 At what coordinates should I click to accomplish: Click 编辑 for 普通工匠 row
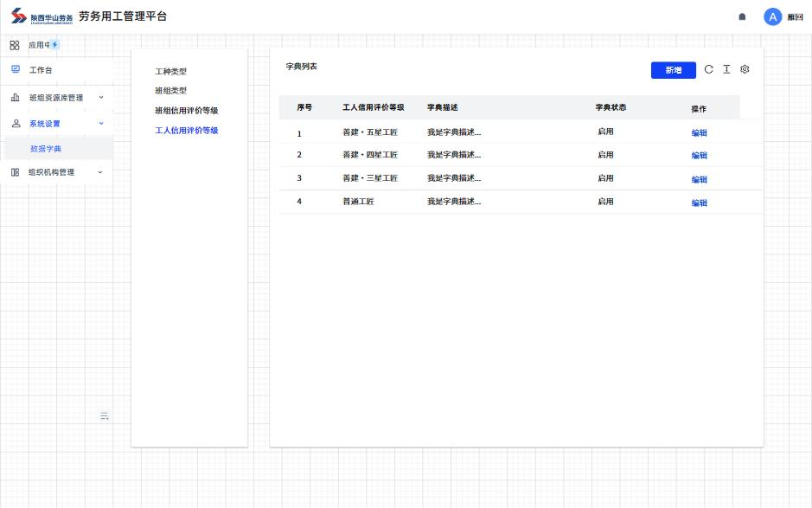[699, 203]
